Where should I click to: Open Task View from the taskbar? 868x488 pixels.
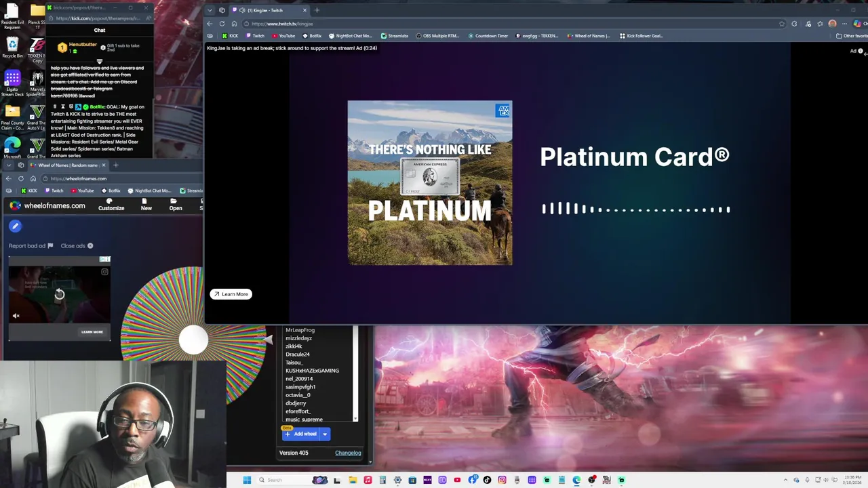pos(336,480)
